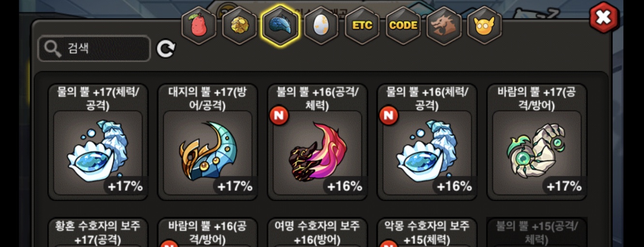Switch to the ETC tab
Image resolution: width=644 pixels, height=247 pixels.
tap(362, 25)
